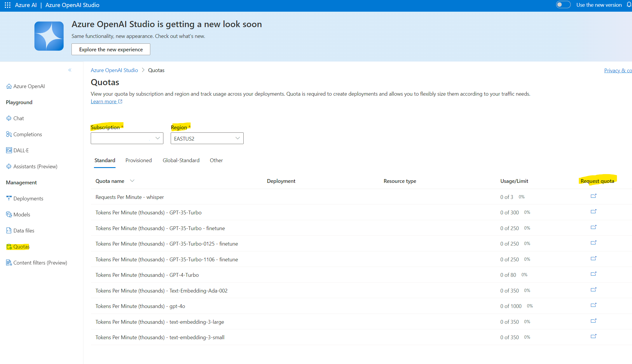This screenshot has height=364, width=632.
Task: Open the Region dropdown showing EASTUS2
Action: coord(207,138)
